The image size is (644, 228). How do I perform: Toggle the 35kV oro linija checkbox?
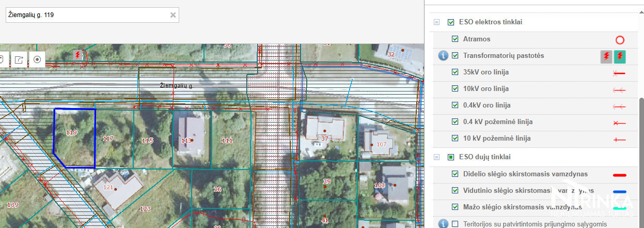point(455,72)
